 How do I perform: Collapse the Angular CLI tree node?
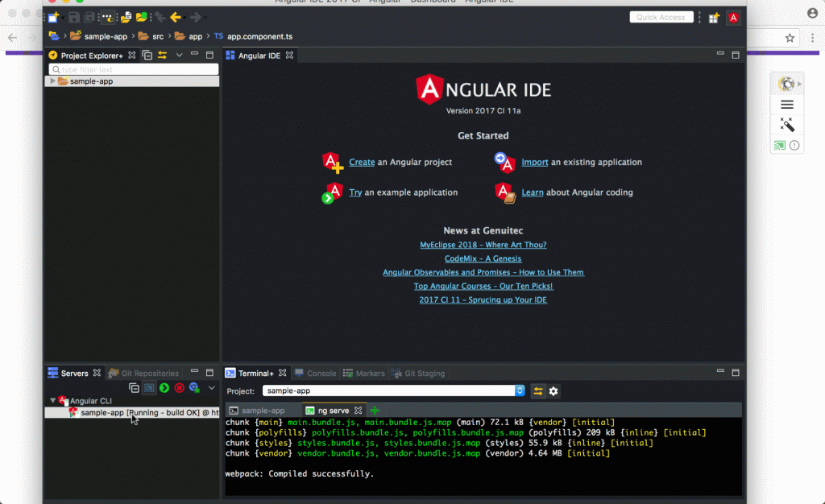[52, 400]
